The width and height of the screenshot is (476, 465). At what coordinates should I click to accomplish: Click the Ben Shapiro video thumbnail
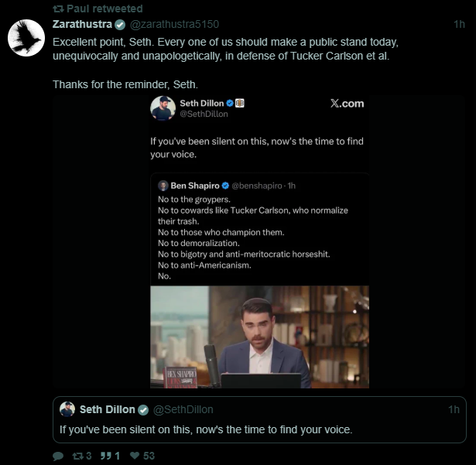pyautogui.click(x=259, y=337)
